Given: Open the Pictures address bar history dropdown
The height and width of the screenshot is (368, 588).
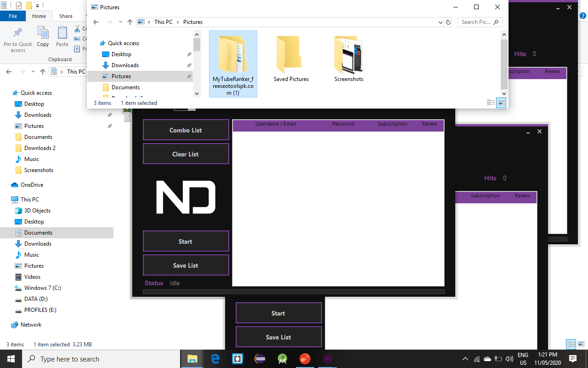Looking at the screenshot, I should click(x=440, y=22).
